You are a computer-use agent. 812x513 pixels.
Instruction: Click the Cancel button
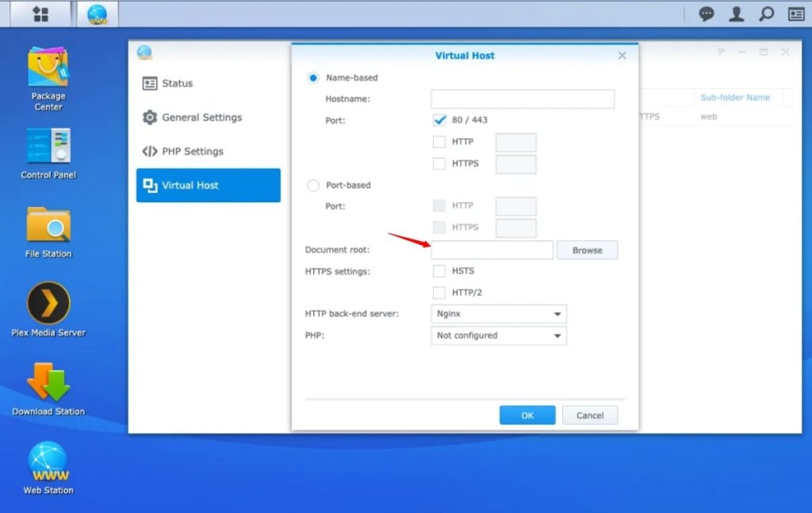[x=590, y=415]
